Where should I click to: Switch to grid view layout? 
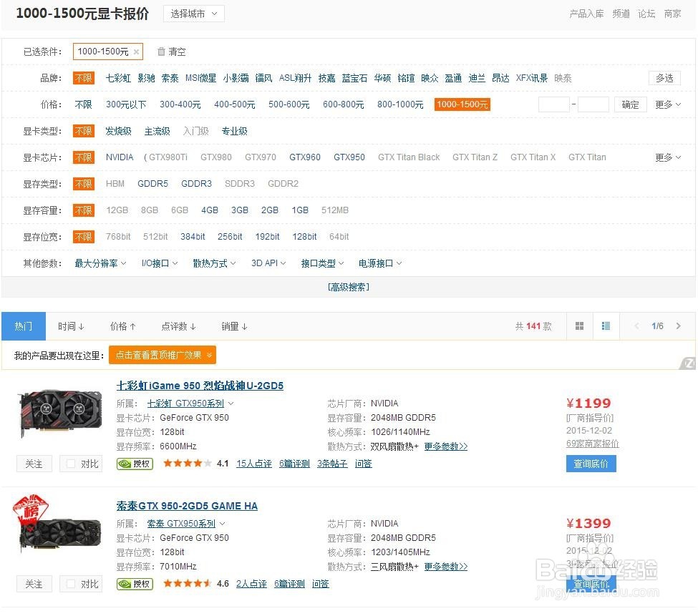(x=579, y=326)
